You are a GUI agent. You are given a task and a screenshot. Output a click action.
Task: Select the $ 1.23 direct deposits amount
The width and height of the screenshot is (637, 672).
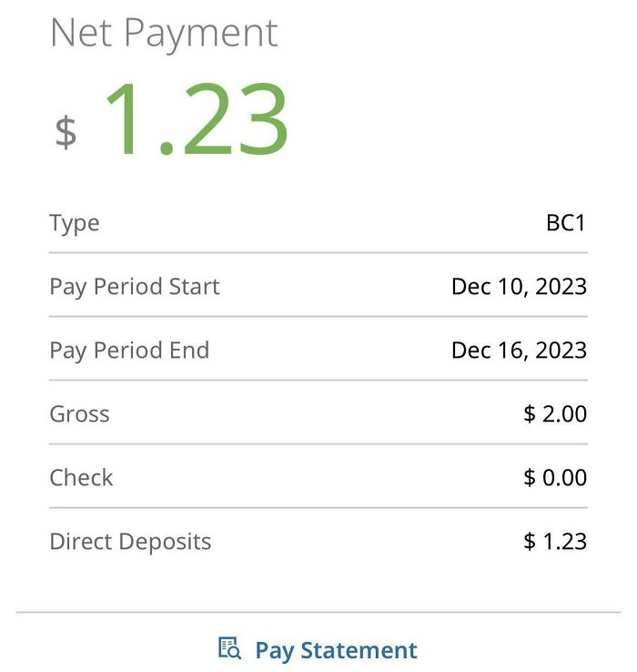point(555,542)
